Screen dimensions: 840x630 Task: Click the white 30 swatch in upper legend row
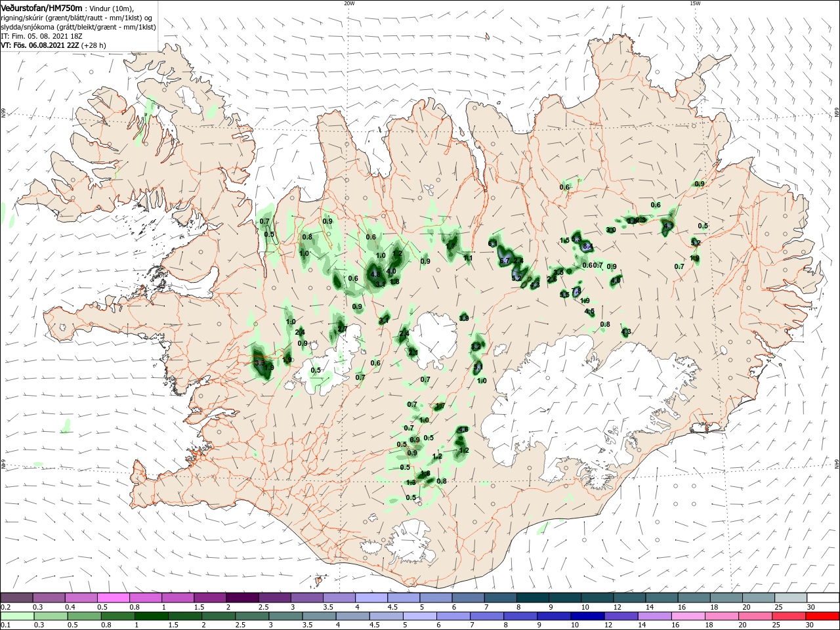823,598
